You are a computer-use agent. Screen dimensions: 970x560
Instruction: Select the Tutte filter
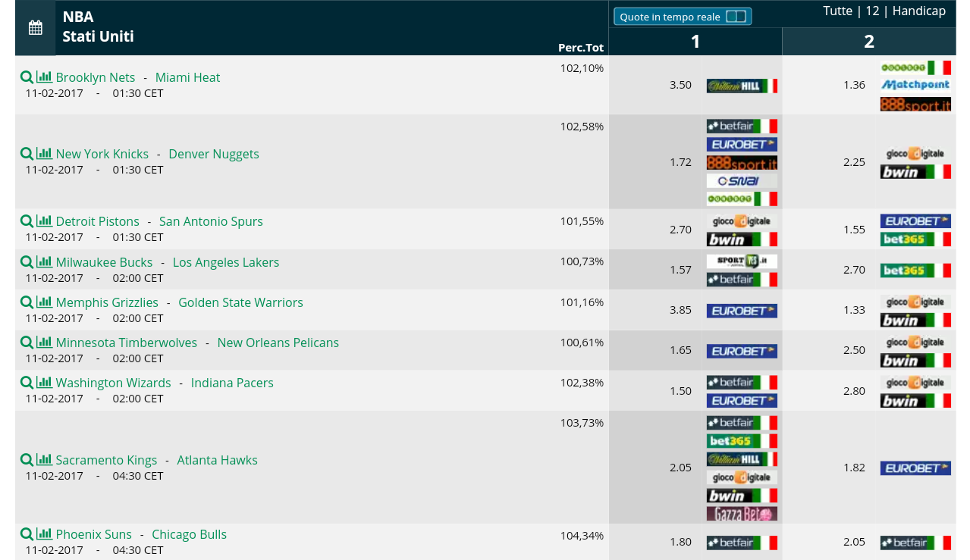tap(837, 11)
